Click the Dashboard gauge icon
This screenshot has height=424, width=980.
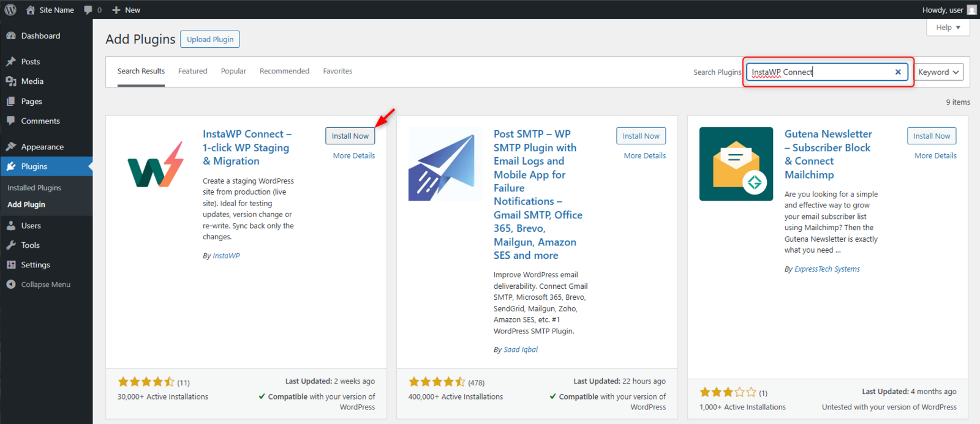click(x=11, y=36)
